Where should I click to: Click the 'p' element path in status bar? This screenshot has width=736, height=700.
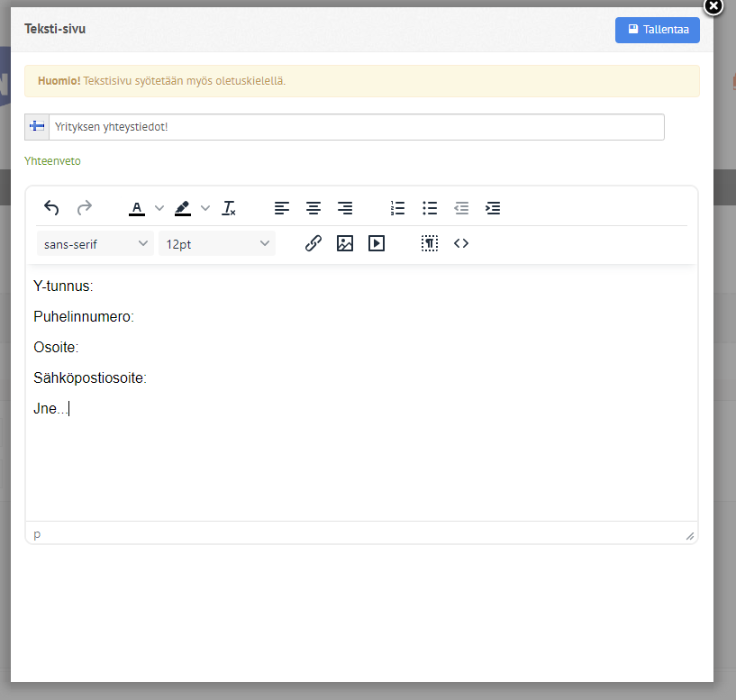click(x=37, y=534)
